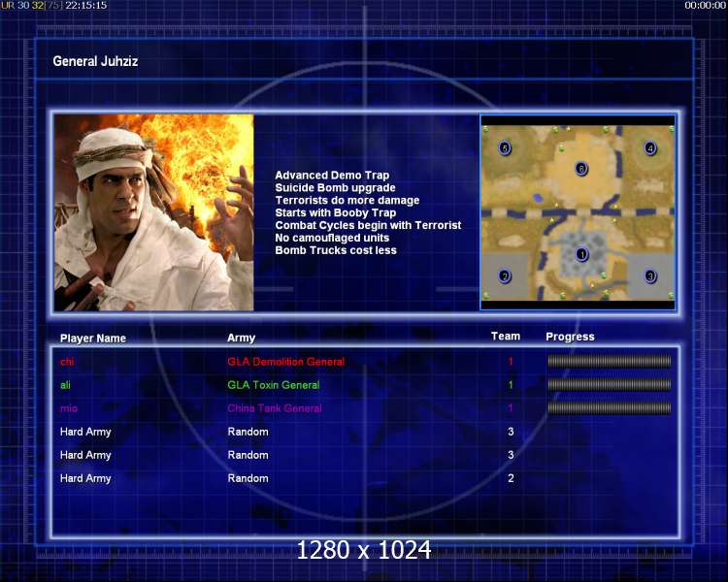The image size is (728, 582).
Task: Click the General Juhziz title
Action: (95, 61)
